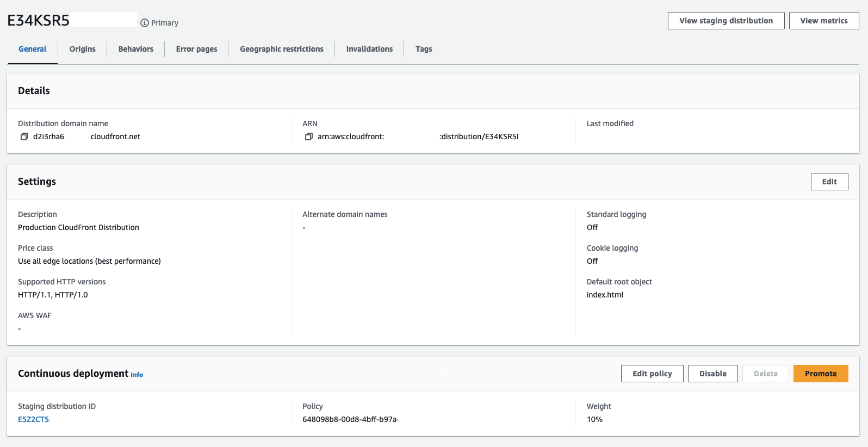Click the 10% weight value
This screenshot has width=868, height=447.
pos(594,419)
